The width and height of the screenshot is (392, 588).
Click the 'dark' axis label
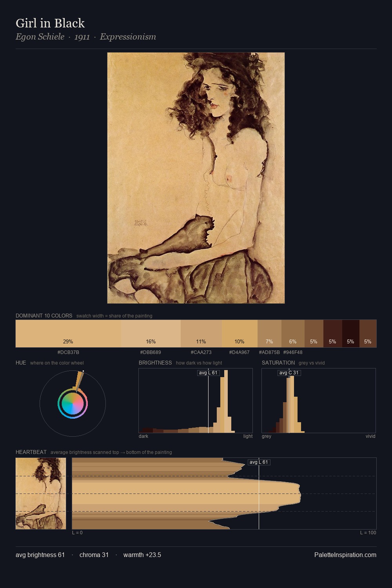143,436
